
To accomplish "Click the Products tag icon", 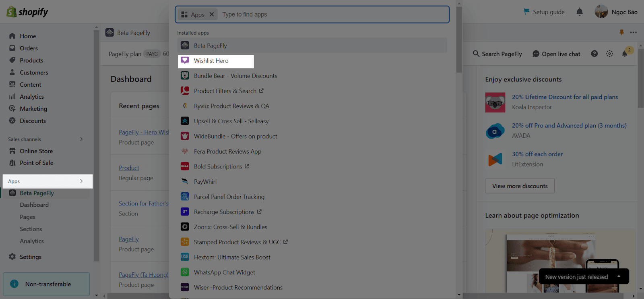I will coord(12,60).
